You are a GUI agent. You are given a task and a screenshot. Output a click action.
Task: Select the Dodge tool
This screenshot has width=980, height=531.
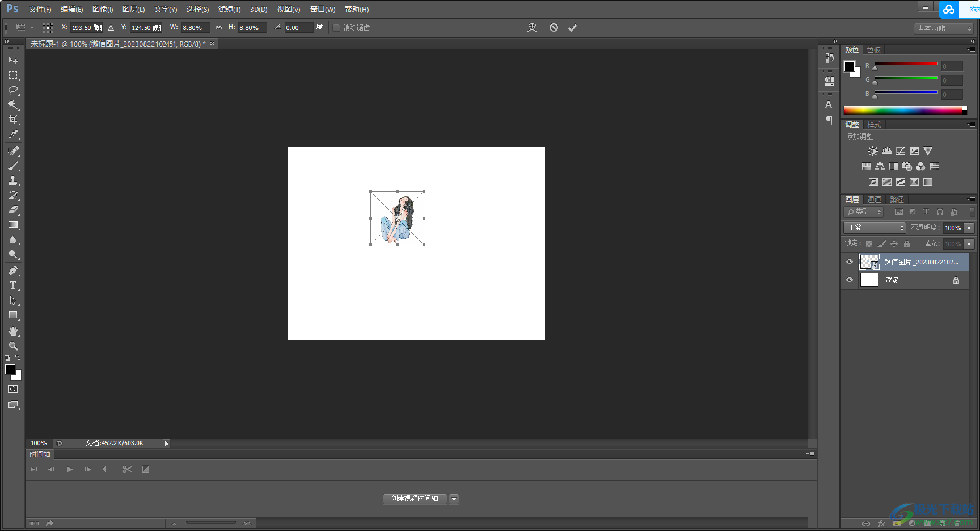(13, 254)
